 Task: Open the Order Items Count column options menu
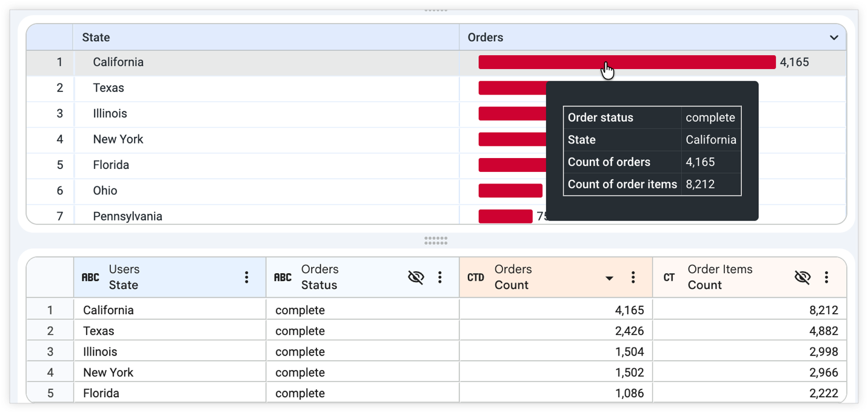826,277
